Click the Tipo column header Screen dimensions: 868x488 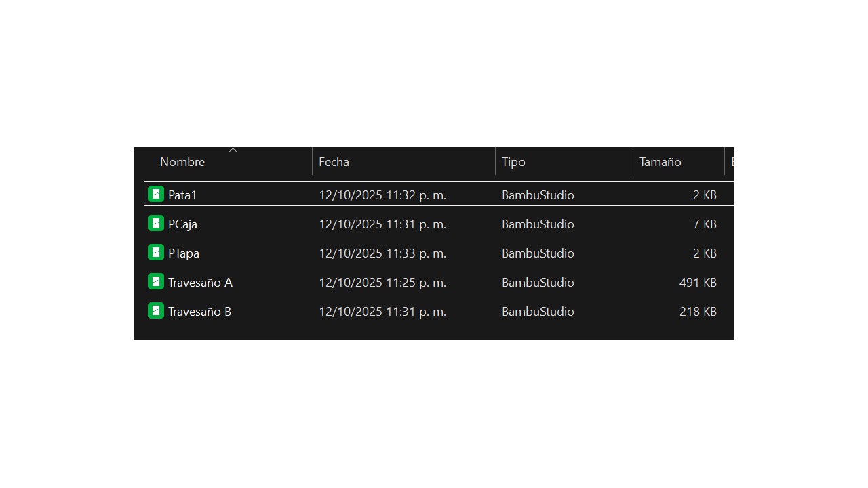[x=513, y=162]
